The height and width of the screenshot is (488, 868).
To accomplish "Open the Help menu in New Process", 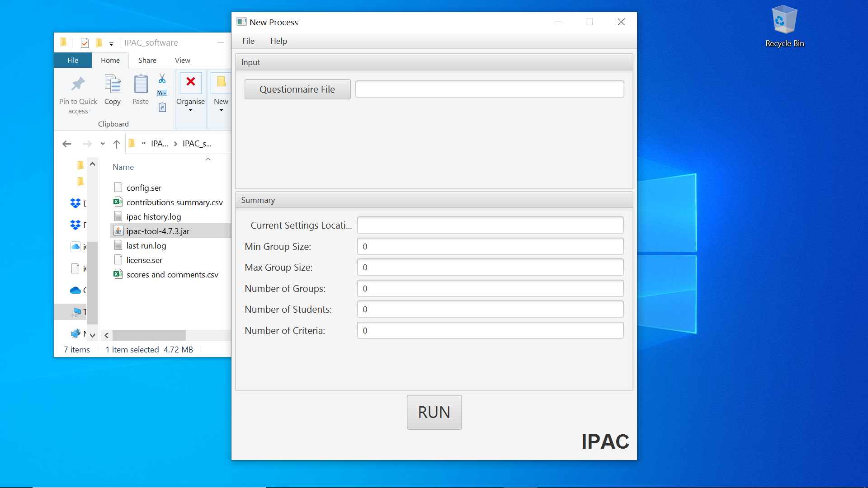I will [278, 41].
